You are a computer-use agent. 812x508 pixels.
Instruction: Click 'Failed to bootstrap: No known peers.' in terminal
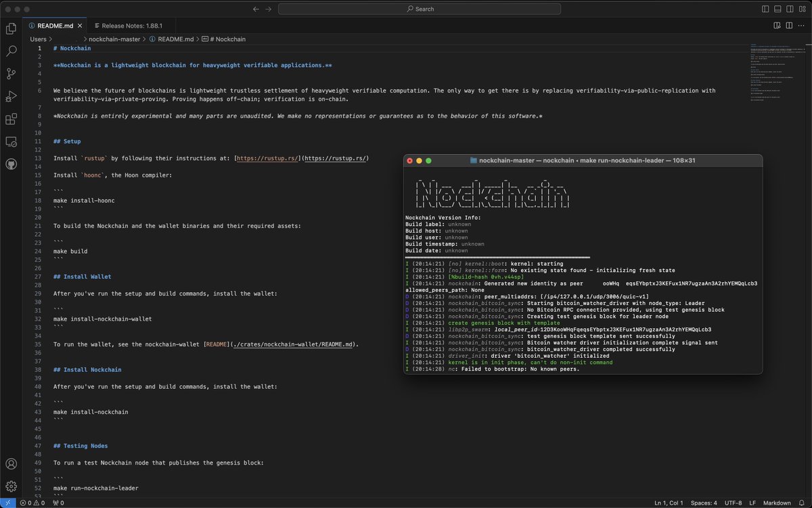pos(520,369)
